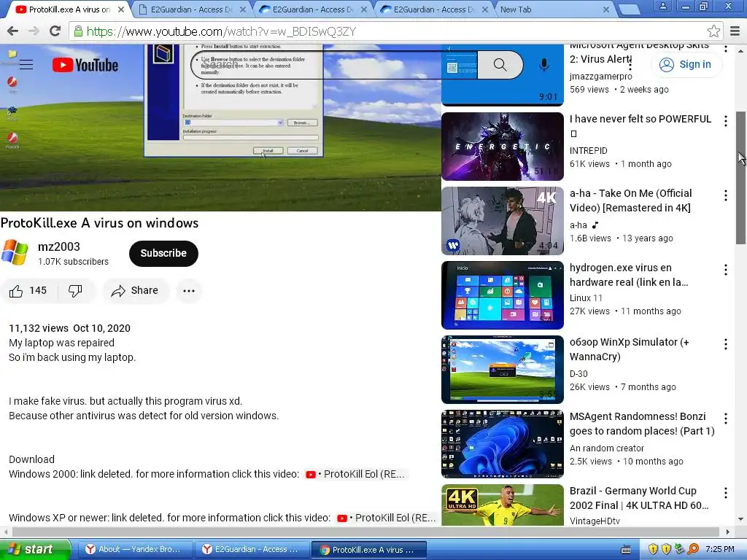Open options for a-ha Take On Me video
The width and height of the screenshot is (747, 560).
726,195
